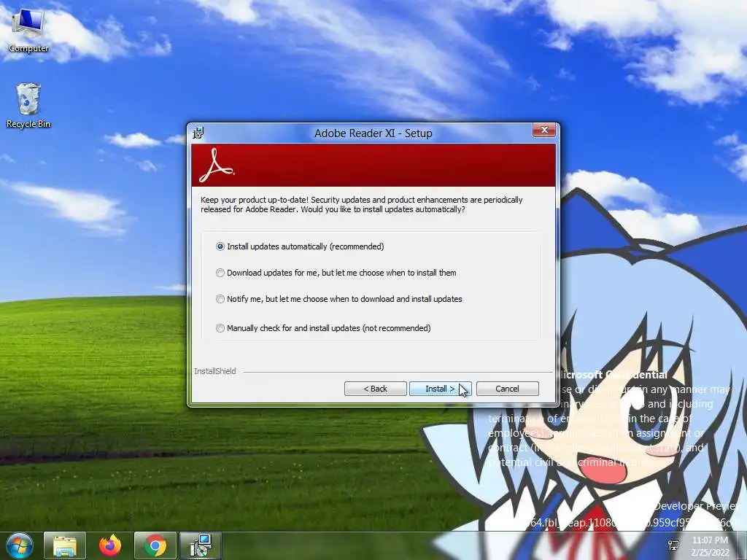This screenshot has width=747, height=560.
Task: Close the Adobe Reader XI Setup dialog
Action: pos(544,130)
